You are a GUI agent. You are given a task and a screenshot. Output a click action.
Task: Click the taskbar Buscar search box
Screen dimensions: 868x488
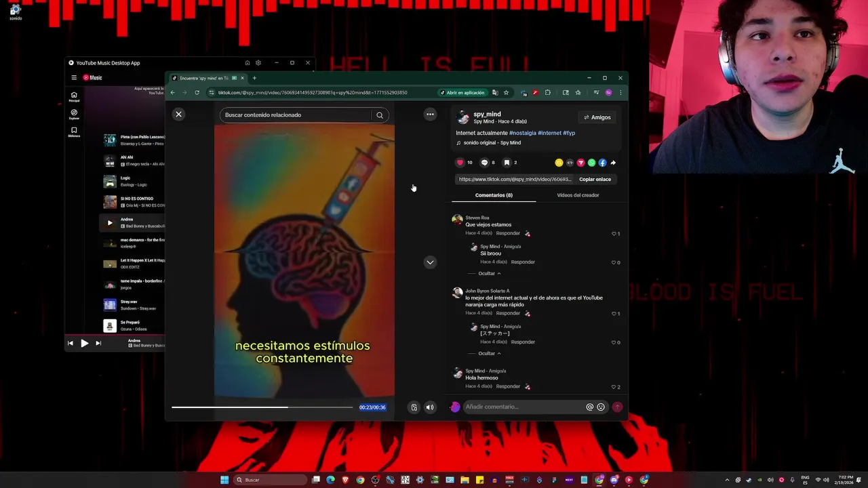(x=270, y=480)
